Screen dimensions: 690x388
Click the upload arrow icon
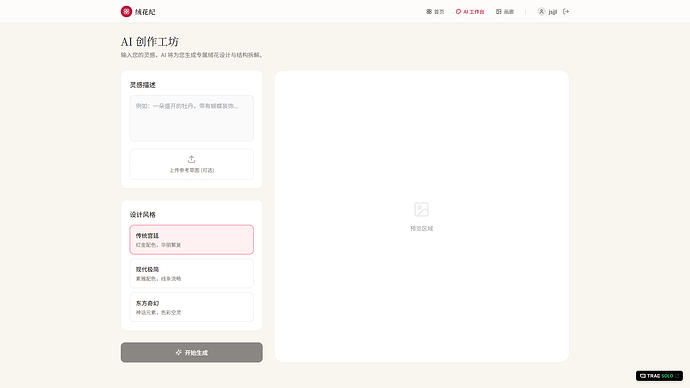tap(191, 159)
